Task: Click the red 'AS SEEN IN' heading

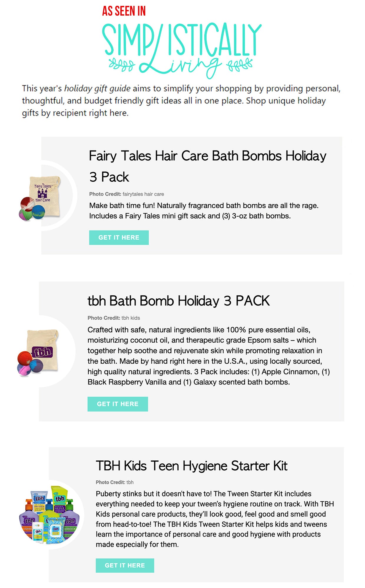Action: point(124,11)
